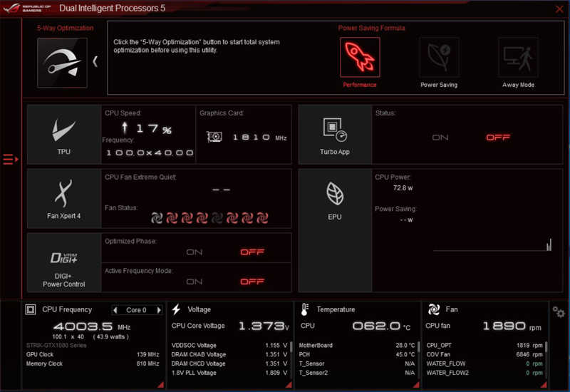
Task: Click the CPU temperature 062.0 readout
Action: coord(381,326)
